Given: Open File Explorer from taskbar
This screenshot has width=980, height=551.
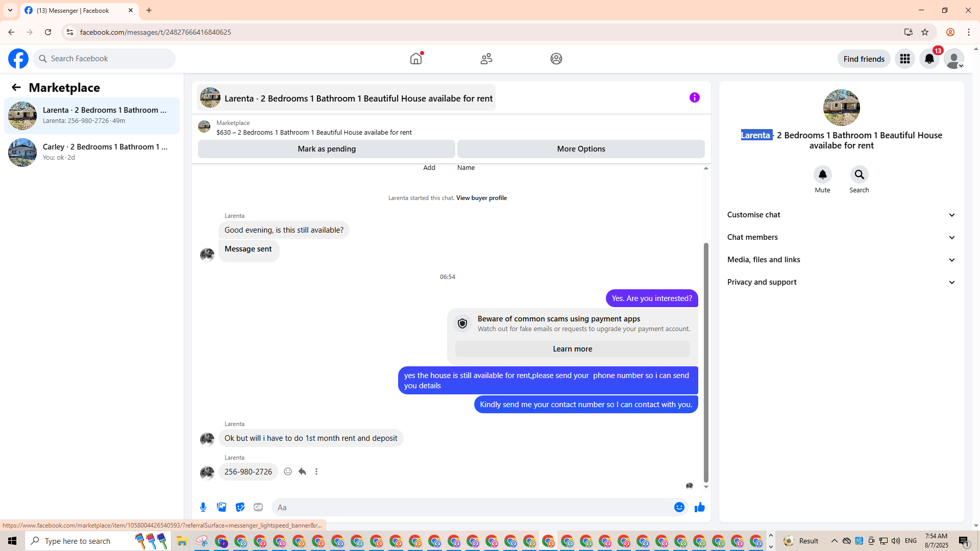Looking at the screenshot, I should (x=182, y=541).
